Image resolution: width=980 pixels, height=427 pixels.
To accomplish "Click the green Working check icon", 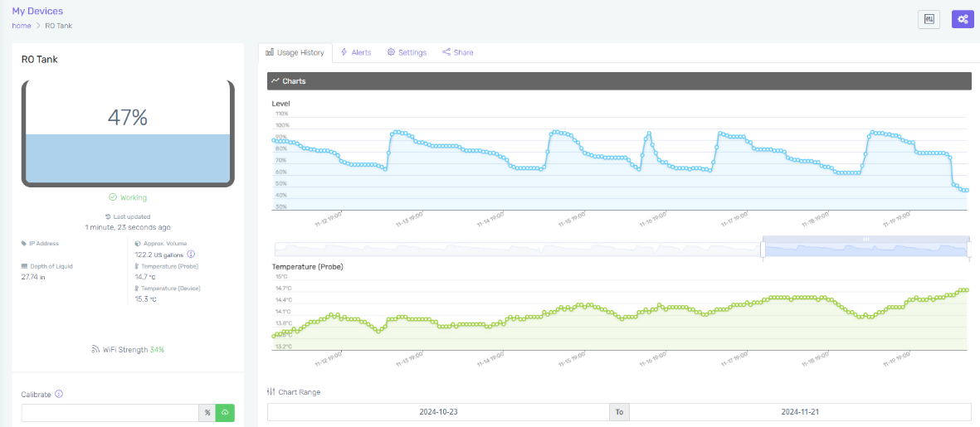I will coord(113,197).
